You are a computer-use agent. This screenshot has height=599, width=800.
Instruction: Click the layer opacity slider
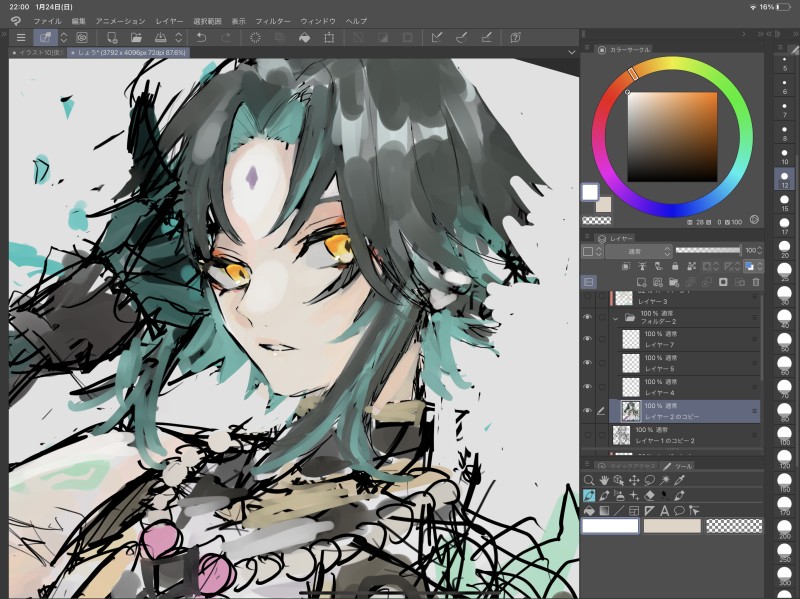[x=708, y=250]
